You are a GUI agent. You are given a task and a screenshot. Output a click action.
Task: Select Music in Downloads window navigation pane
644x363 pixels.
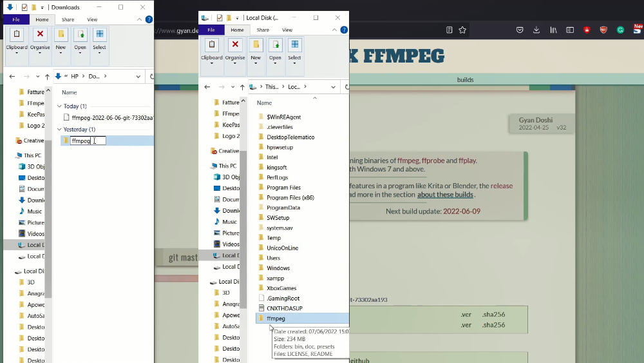point(34,211)
